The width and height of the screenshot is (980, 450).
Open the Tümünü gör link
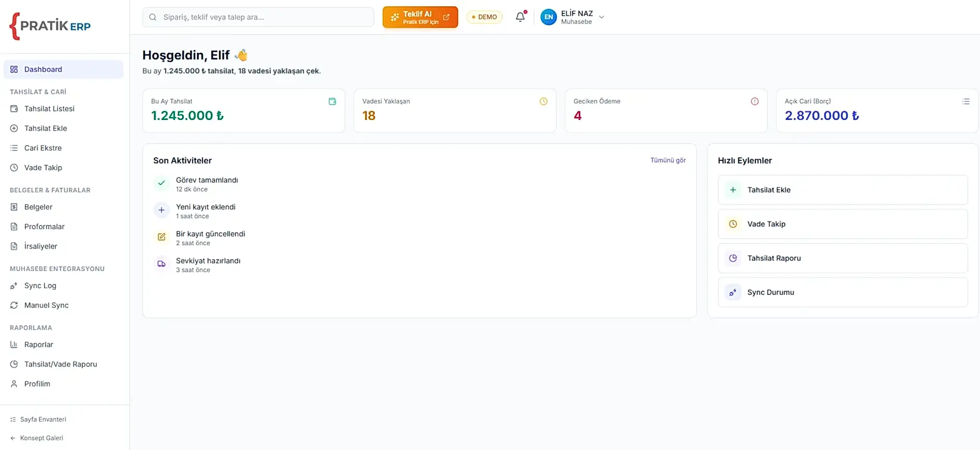pyautogui.click(x=668, y=160)
